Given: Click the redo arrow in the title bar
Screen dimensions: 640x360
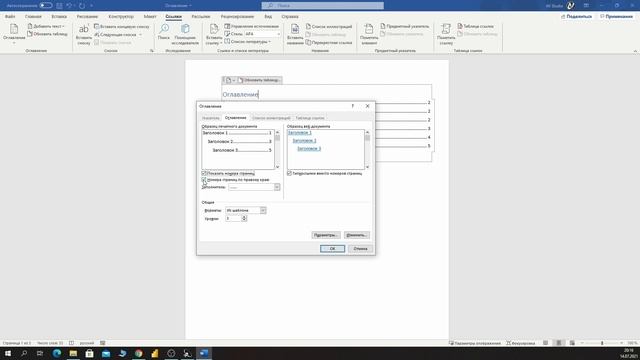Looking at the screenshot, I should 82,6.
